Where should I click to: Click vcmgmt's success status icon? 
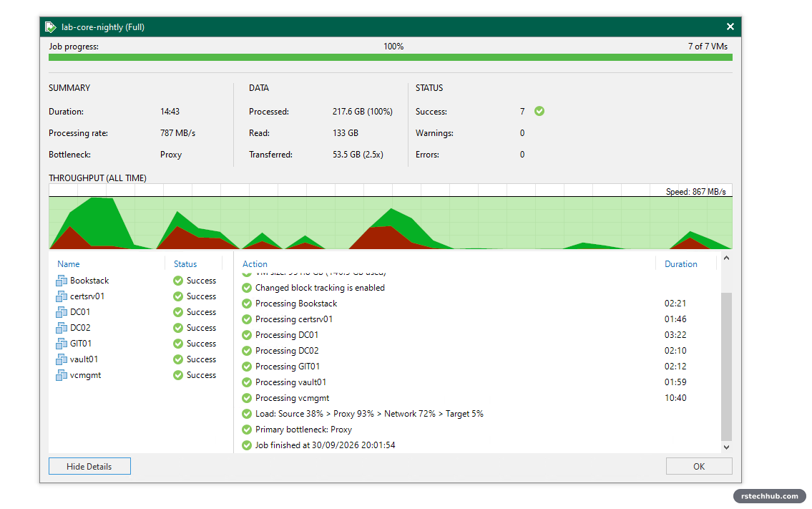(178, 375)
